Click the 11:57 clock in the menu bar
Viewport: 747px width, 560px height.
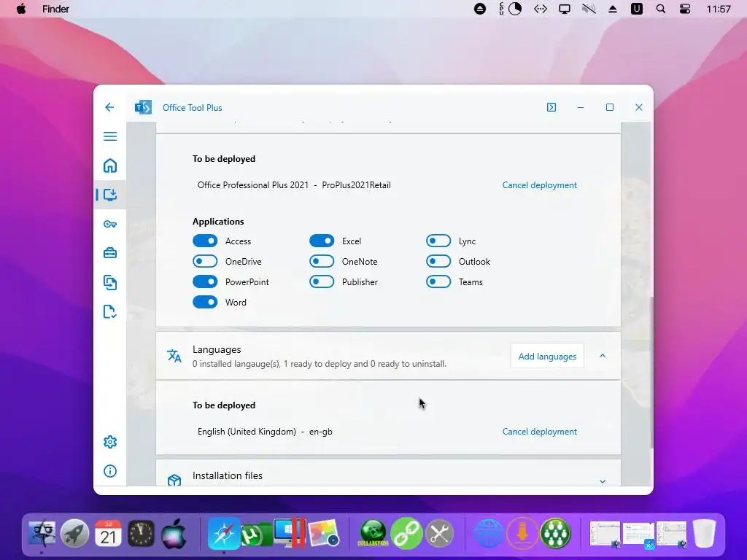pyautogui.click(x=719, y=9)
